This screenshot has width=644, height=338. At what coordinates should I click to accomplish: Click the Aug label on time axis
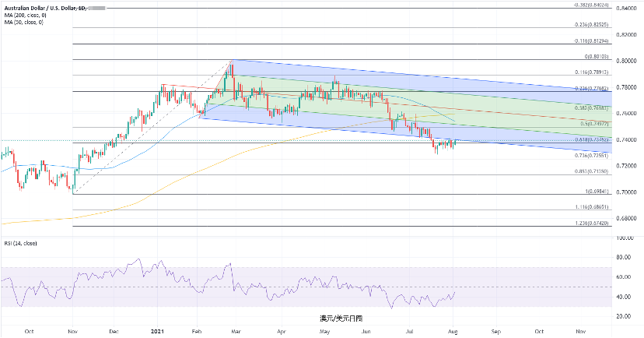453,332
